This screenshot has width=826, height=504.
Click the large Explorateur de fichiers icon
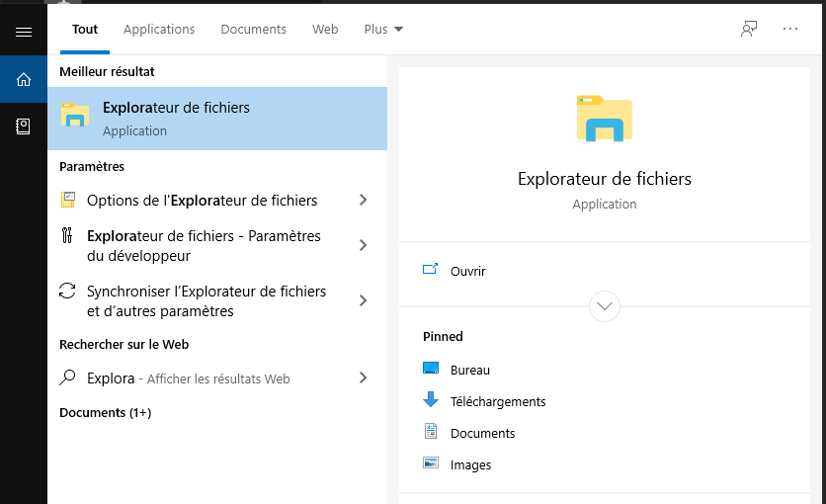604,119
